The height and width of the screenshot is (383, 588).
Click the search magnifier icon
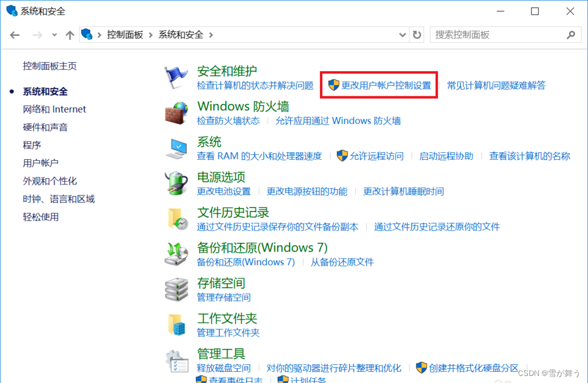click(x=571, y=35)
